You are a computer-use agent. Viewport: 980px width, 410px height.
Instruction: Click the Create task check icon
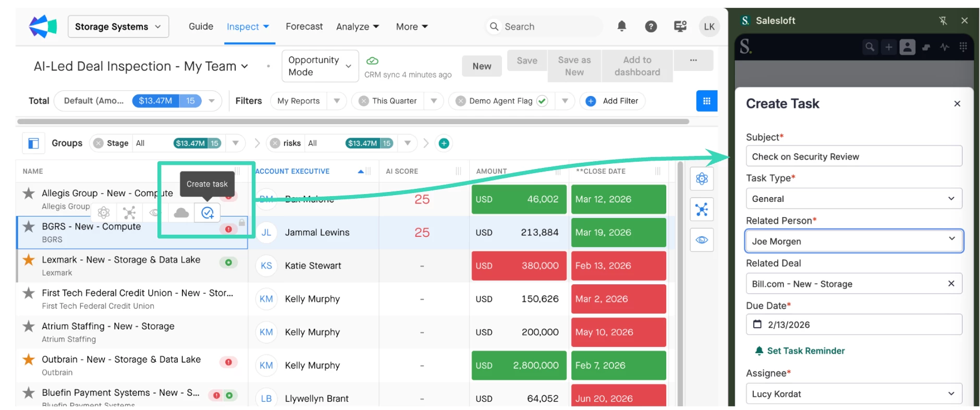tap(207, 212)
